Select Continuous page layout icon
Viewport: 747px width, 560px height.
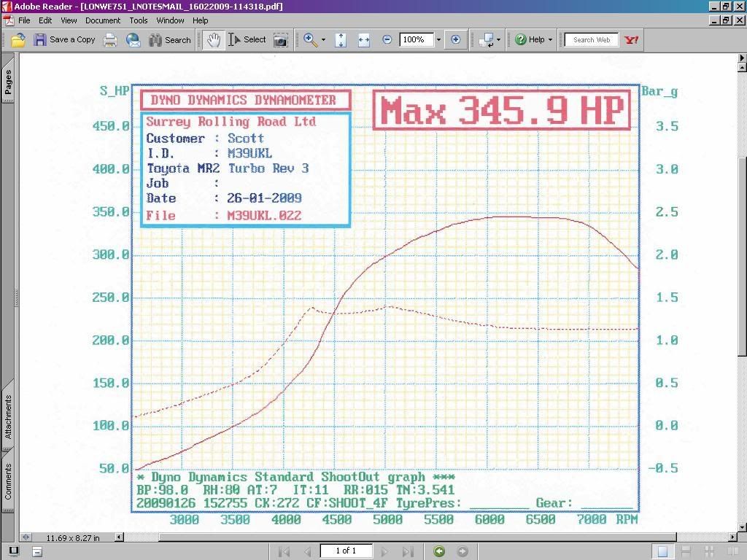686,551
